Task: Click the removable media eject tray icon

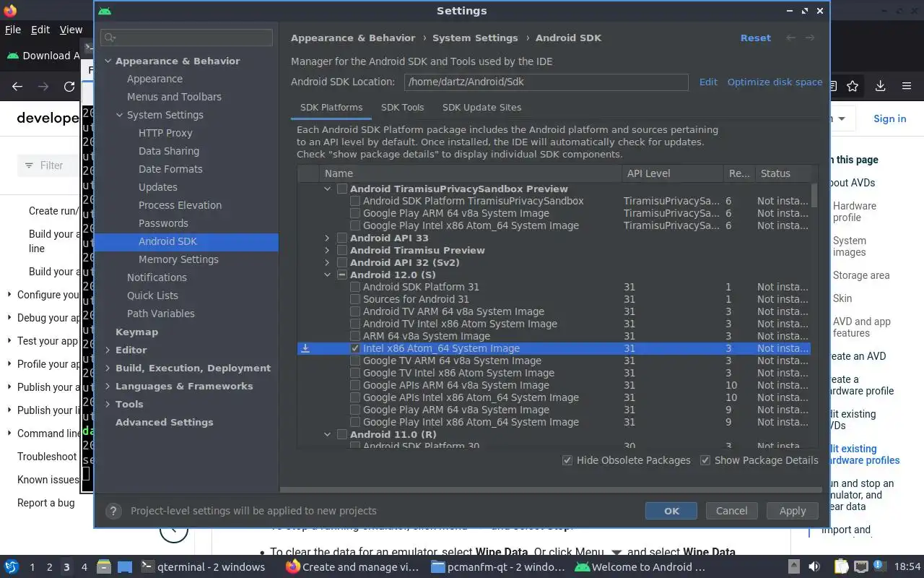Action: (x=793, y=567)
